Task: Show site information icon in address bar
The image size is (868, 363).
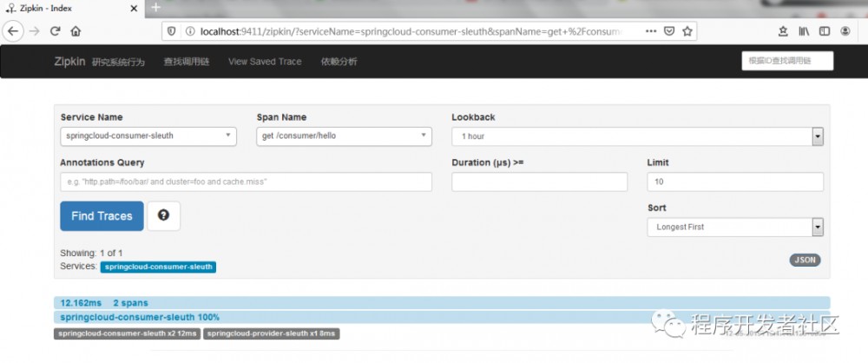Action: 190,31
